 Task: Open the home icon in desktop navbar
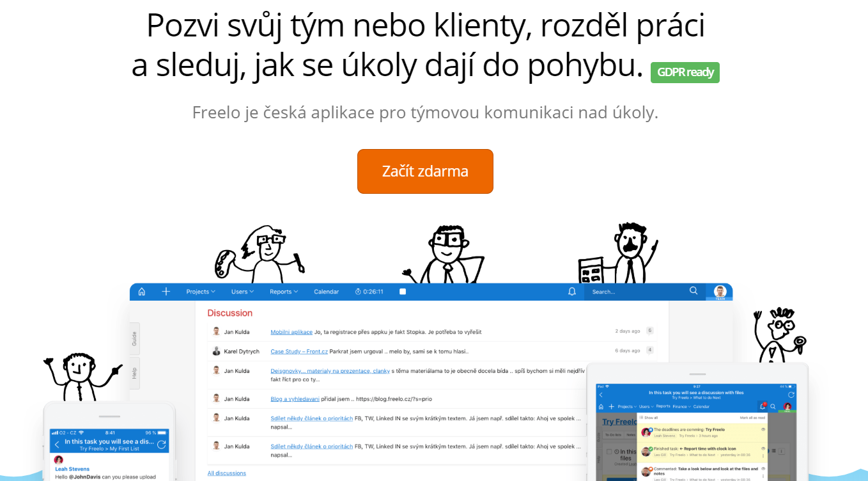pos(142,292)
